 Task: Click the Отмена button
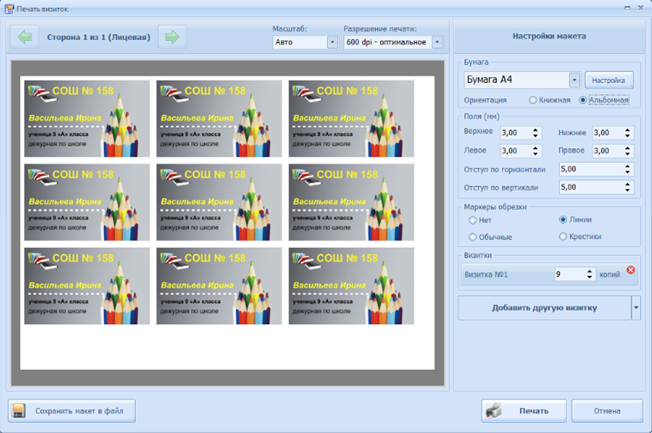(x=607, y=411)
